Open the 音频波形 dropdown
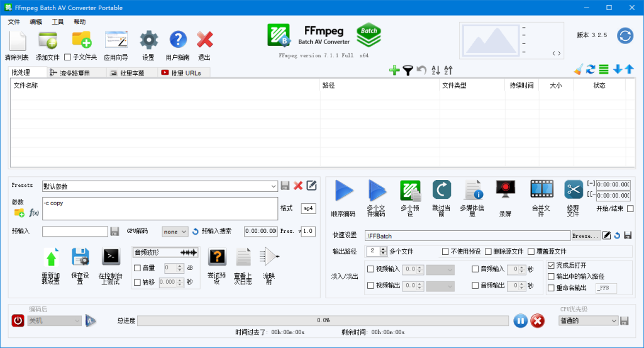 click(x=165, y=252)
